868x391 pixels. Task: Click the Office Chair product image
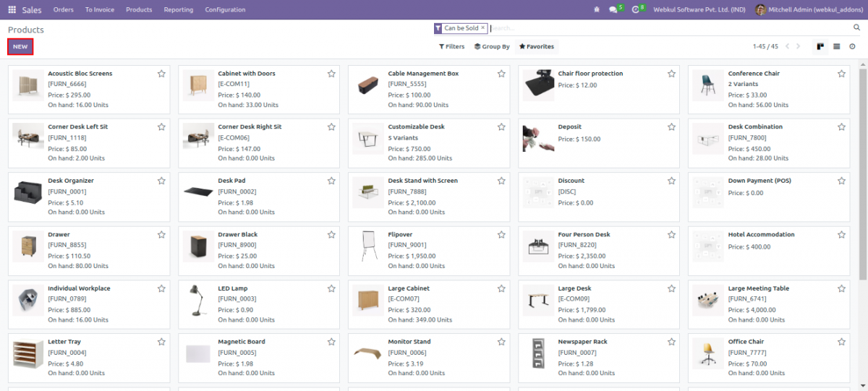(x=708, y=355)
